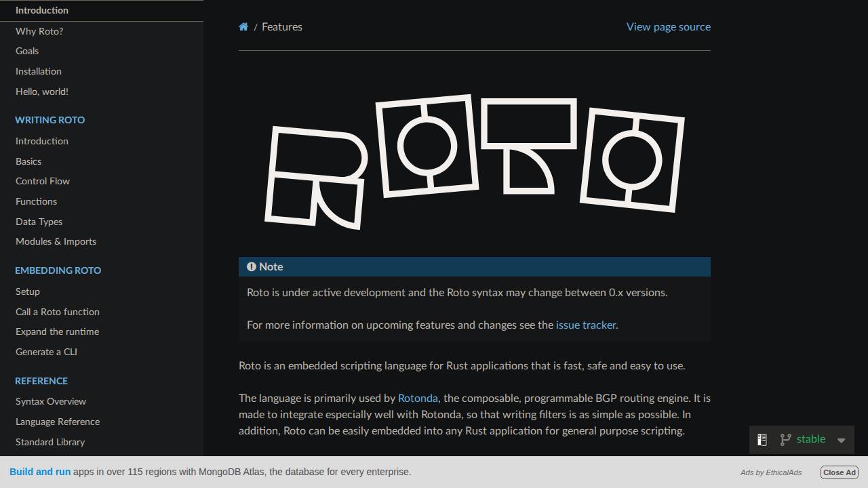
Task: Open the Installation page
Action: tap(102, 71)
